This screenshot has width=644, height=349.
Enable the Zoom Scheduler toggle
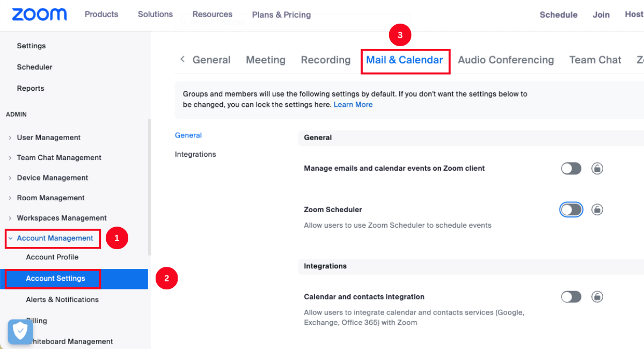click(571, 209)
